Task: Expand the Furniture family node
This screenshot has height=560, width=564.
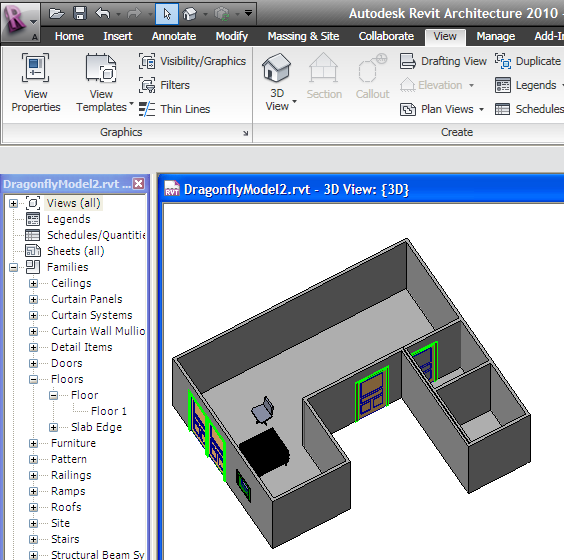Action: pos(33,443)
